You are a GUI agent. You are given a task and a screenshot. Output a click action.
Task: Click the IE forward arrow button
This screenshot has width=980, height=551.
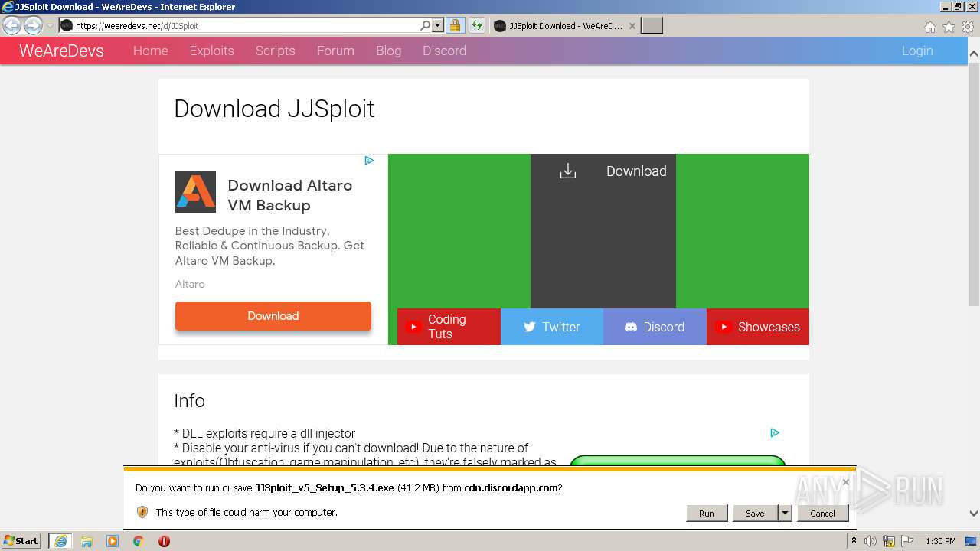pos(33,25)
